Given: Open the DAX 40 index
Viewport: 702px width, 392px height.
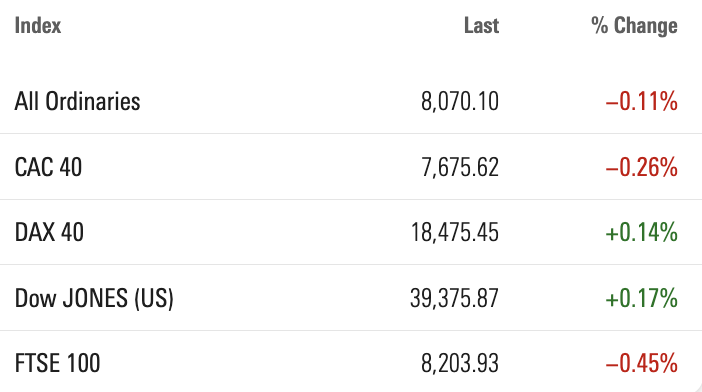Looking at the screenshot, I should (49, 232).
